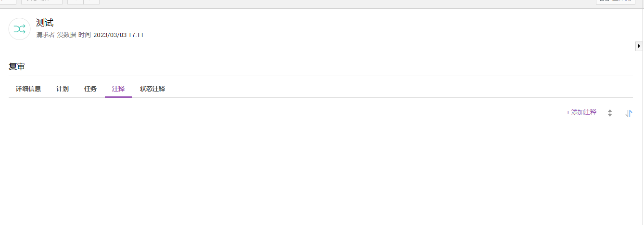Switch to the 计划 tab

(x=63, y=89)
